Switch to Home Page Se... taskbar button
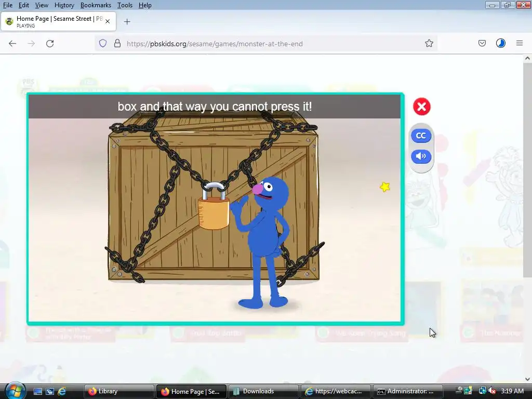 pyautogui.click(x=191, y=391)
